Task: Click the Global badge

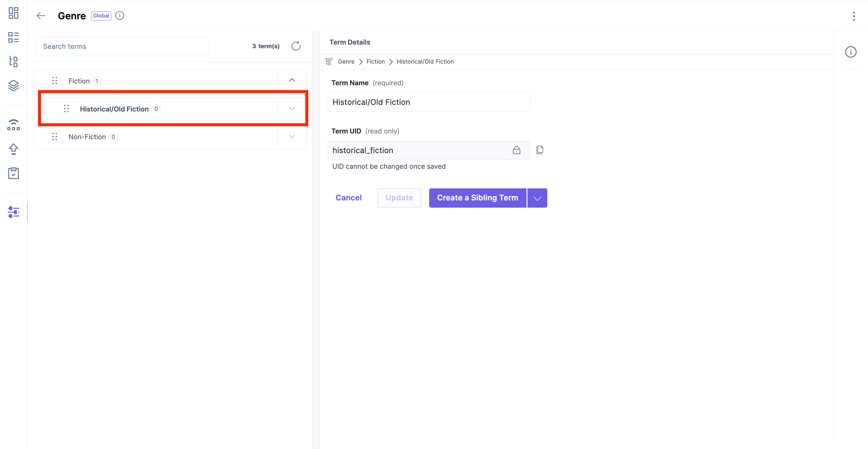Action: coord(101,16)
